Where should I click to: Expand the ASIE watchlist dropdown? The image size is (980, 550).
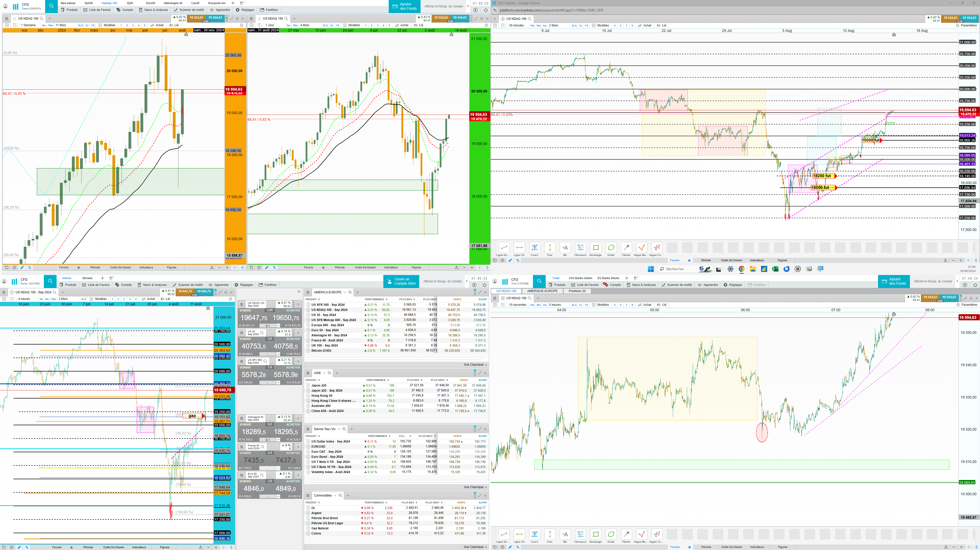pyautogui.click(x=324, y=373)
